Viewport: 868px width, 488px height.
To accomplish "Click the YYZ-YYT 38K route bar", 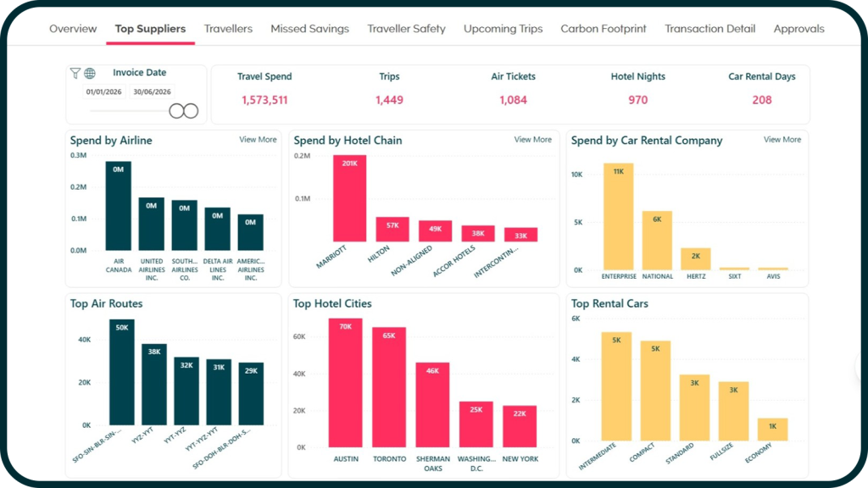I will (x=154, y=385).
